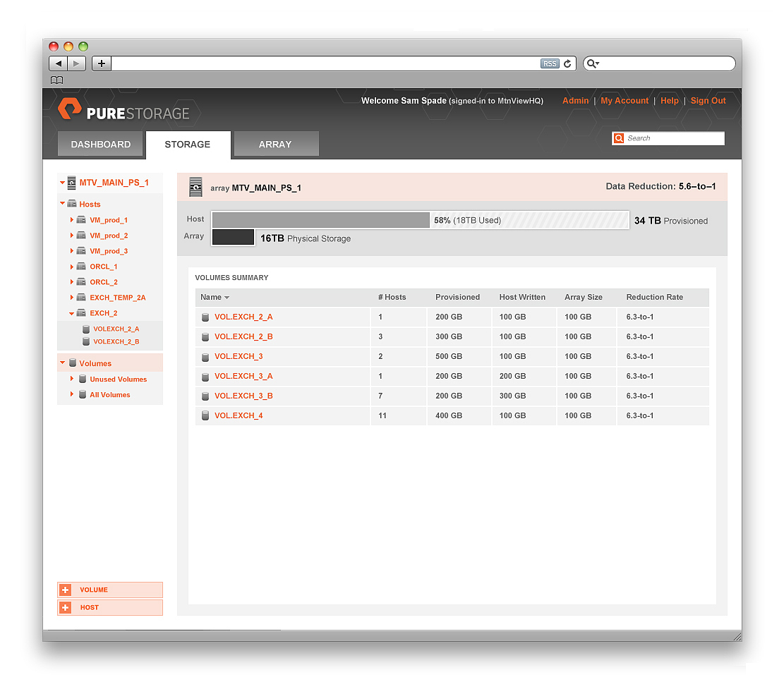Image resolution: width=784 pixels, height=682 pixels.
Task: Click the volume icon beside VOLEXCH_2_B under EXCH_2
Action: point(85,341)
